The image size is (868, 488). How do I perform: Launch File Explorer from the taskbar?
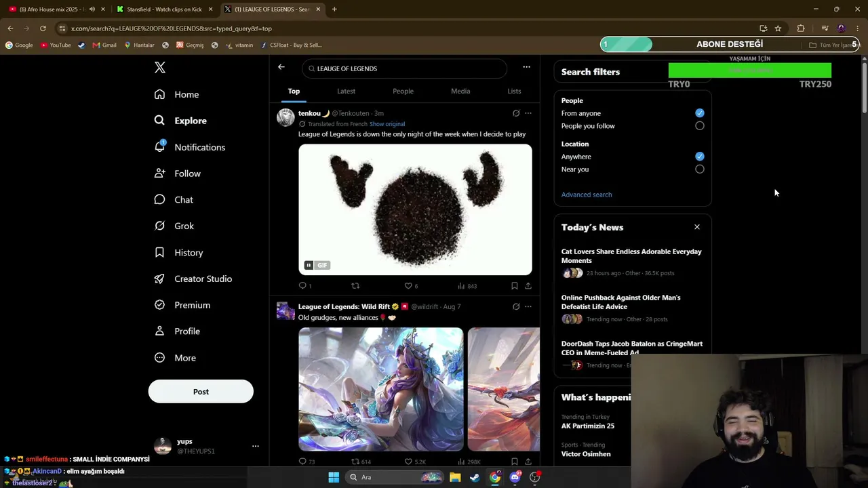pyautogui.click(x=455, y=477)
